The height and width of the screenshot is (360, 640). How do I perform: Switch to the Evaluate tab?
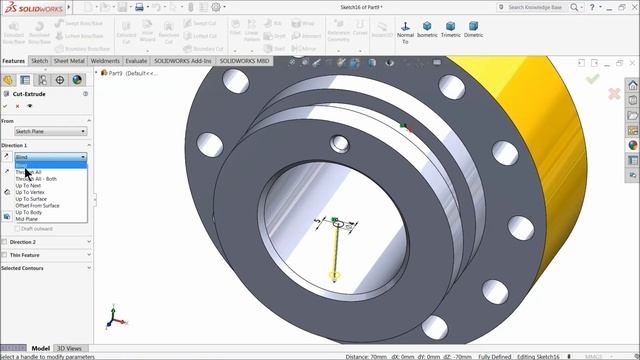pos(136,61)
